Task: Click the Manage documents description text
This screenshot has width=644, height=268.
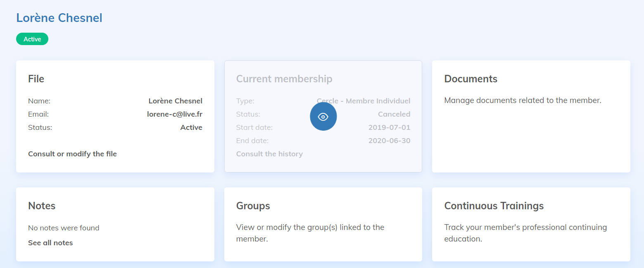Action: (523, 100)
